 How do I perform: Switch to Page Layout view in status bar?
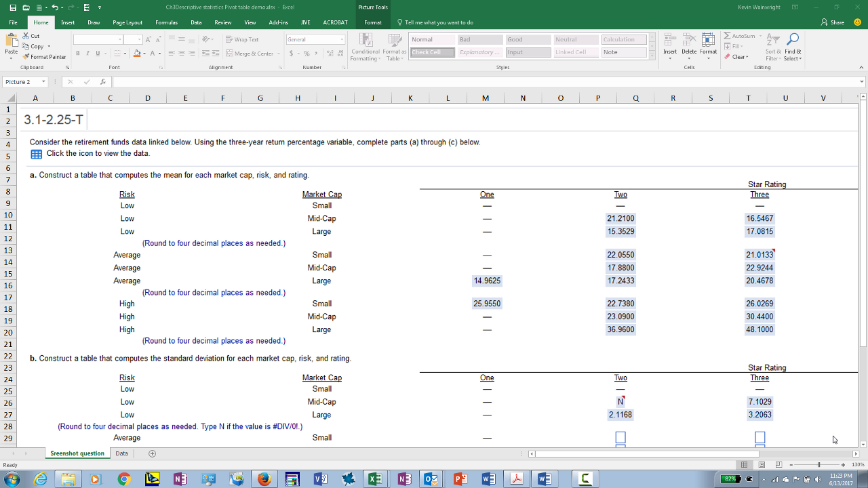(763, 465)
